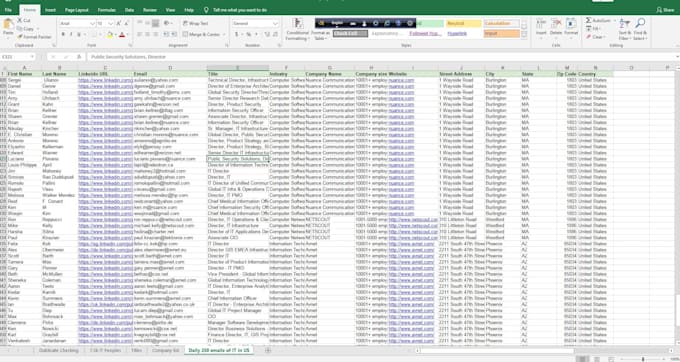Expand the formula bar

(677, 57)
